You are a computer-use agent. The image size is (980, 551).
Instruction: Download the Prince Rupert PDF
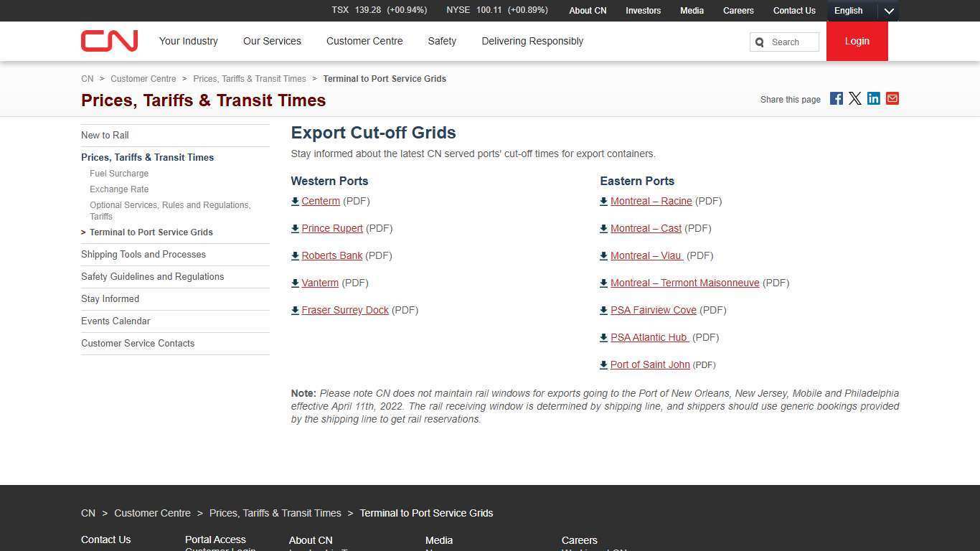pyautogui.click(x=332, y=228)
